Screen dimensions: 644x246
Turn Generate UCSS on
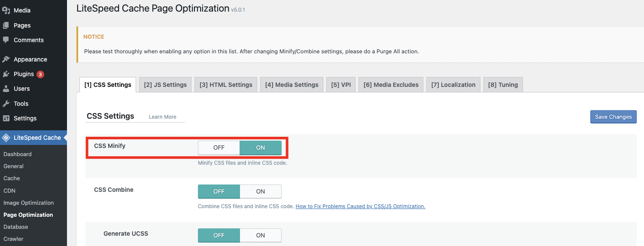pos(261,235)
